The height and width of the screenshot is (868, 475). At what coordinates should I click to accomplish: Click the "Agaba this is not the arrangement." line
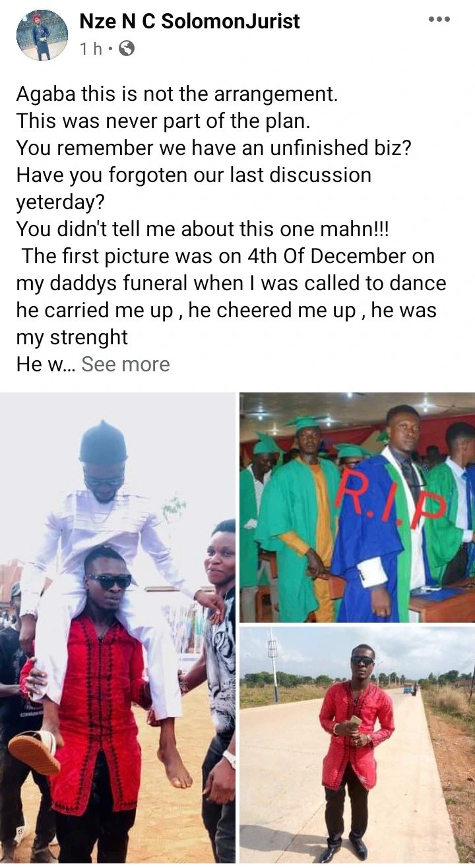(177, 94)
